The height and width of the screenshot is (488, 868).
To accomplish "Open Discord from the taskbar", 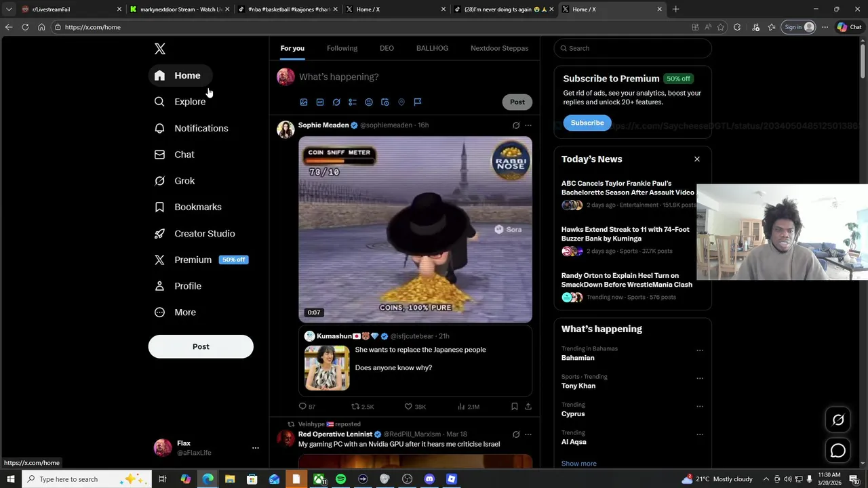I will click(x=429, y=479).
